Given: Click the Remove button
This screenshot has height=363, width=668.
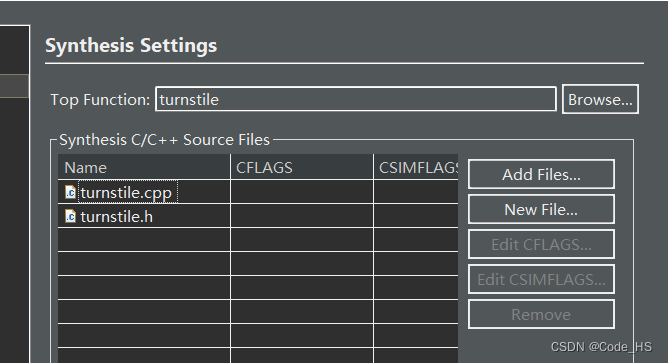Looking at the screenshot, I should [541, 314].
